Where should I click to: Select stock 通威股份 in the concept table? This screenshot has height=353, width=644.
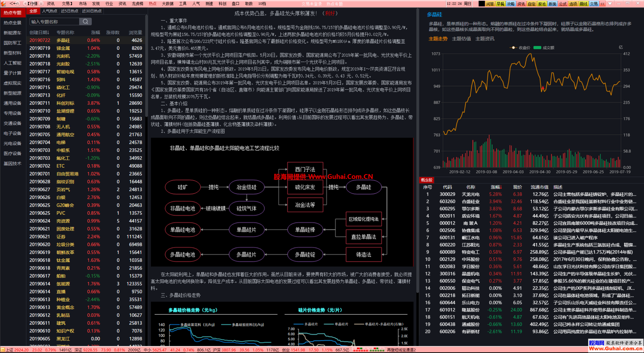point(531,324)
